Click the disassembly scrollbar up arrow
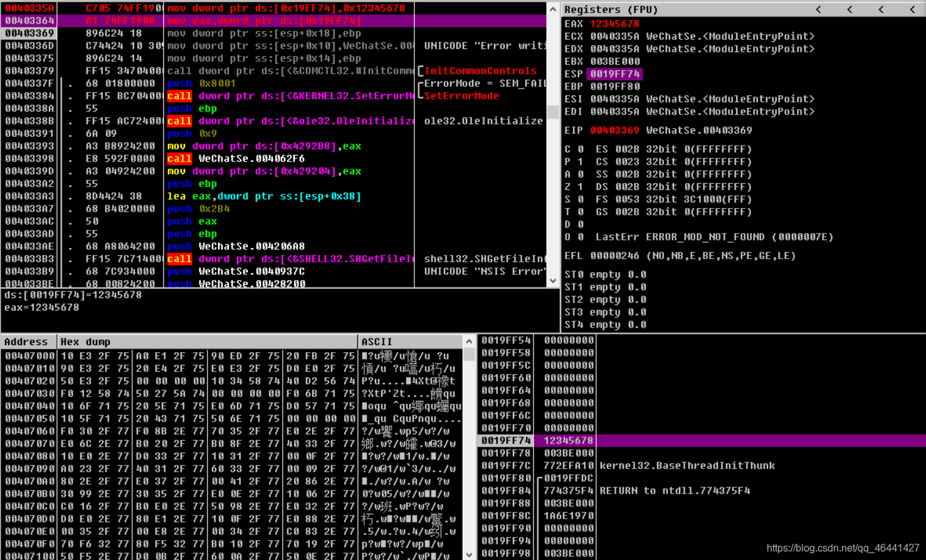Viewport: 926px width, 560px height. 552,9
